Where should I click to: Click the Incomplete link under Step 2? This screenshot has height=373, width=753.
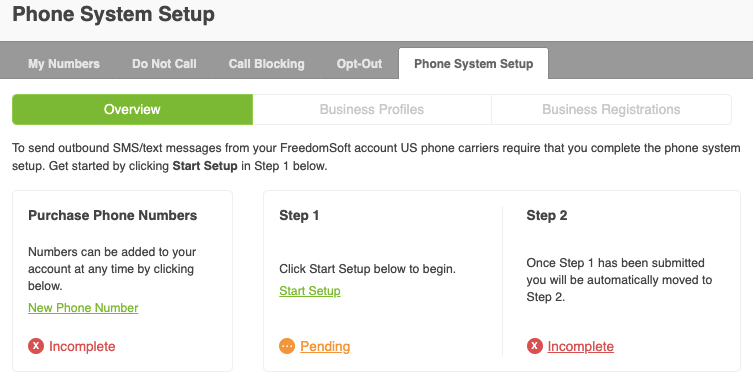pos(581,346)
